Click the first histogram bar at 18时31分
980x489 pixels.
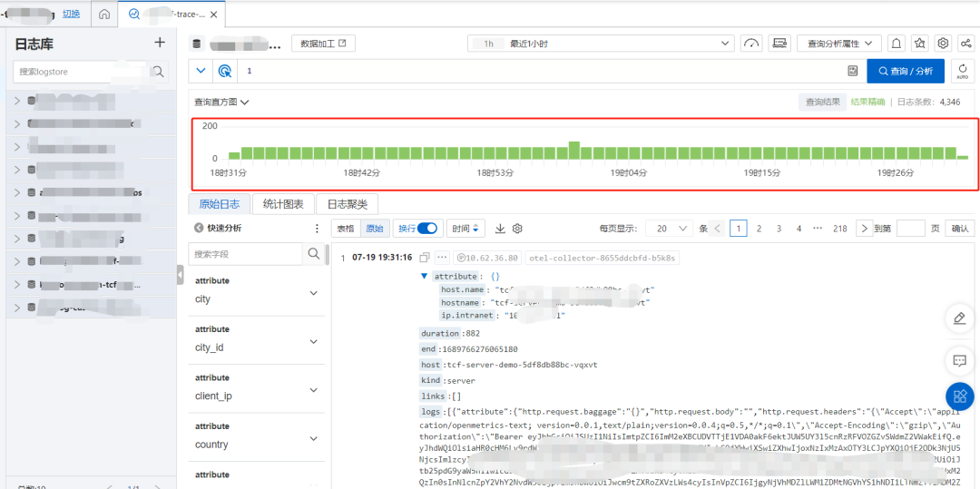tap(234, 155)
